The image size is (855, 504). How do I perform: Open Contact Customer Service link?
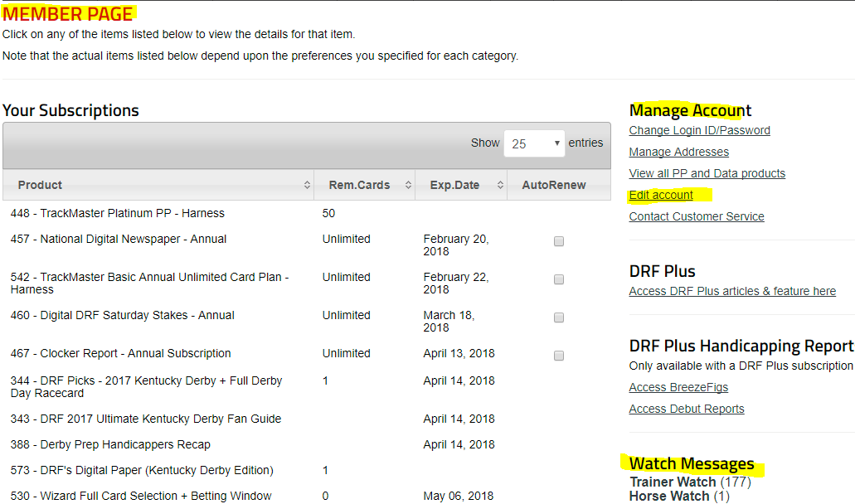click(x=697, y=216)
